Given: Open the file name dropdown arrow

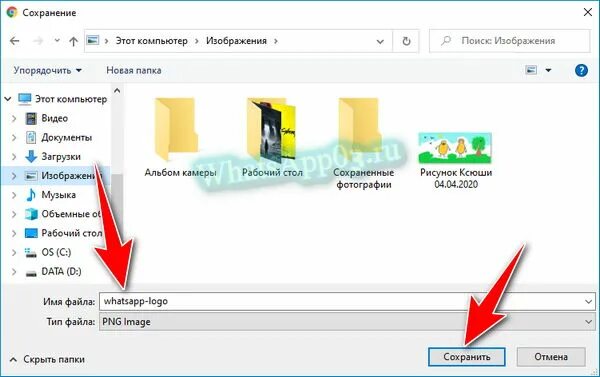Looking at the screenshot, I should click(x=589, y=302).
